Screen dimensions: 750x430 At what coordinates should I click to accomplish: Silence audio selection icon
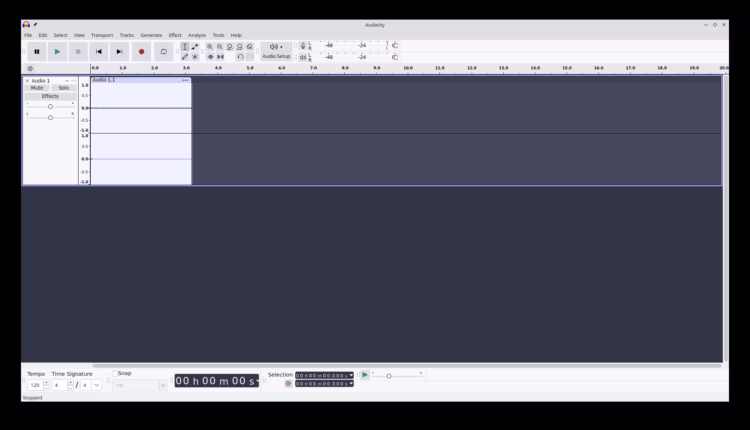tap(221, 57)
